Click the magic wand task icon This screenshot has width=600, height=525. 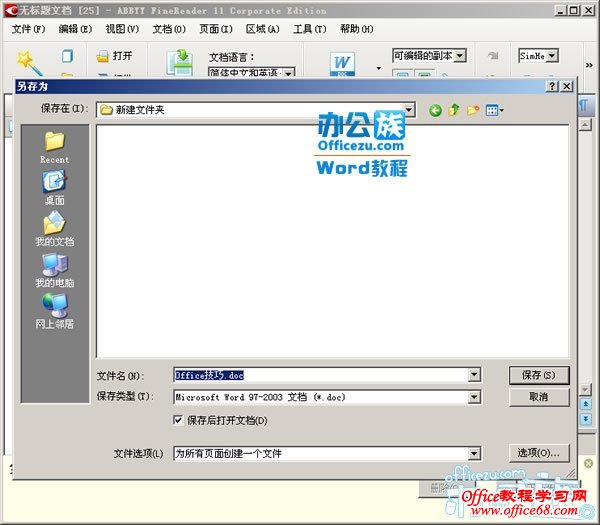(29, 63)
